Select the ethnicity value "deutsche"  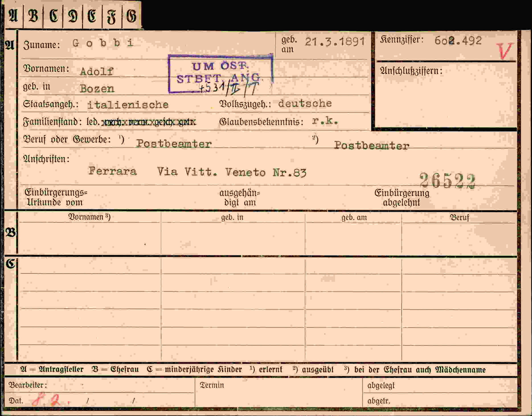click(305, 104)
